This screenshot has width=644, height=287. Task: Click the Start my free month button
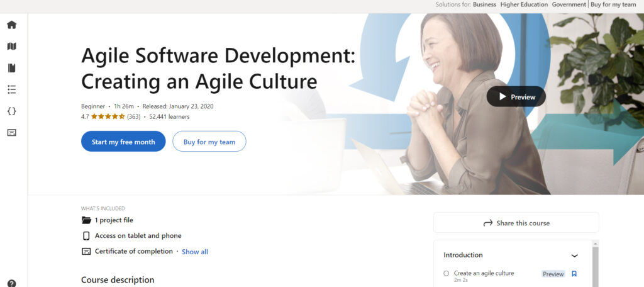click(x=123, y=142)
